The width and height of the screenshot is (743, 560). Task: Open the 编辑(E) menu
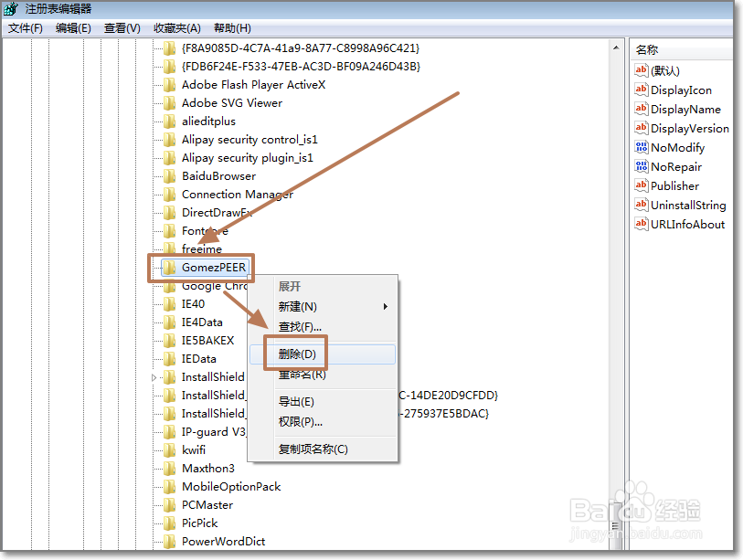coord(73,28)
